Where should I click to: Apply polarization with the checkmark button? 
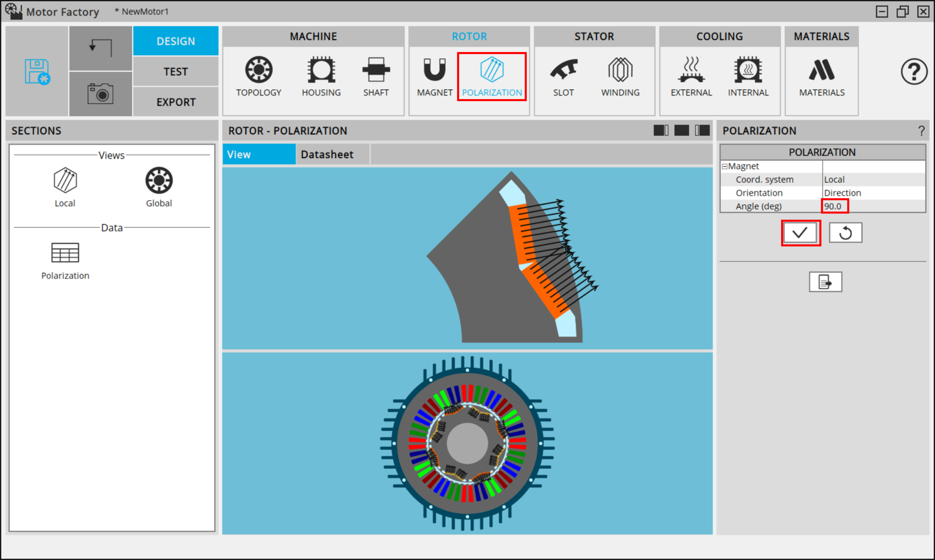point(800,232)
